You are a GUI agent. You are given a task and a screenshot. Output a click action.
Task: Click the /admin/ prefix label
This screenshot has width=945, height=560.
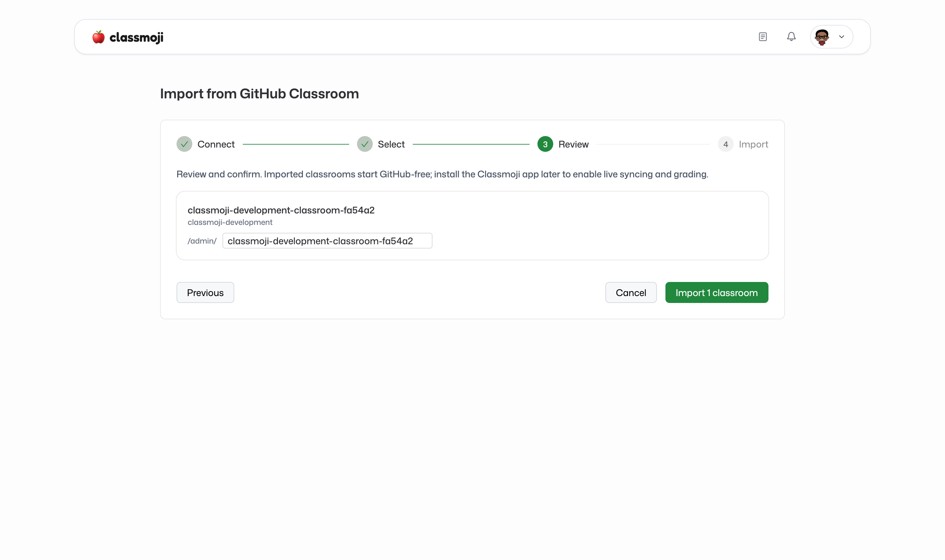point(202,241)
